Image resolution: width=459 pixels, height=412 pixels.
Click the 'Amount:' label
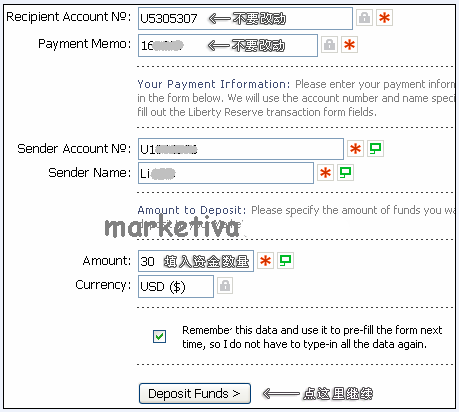[107, 261]
